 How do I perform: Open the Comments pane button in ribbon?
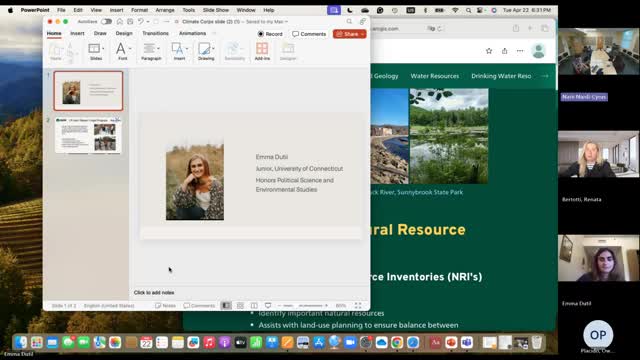click(x=309, y=34)
